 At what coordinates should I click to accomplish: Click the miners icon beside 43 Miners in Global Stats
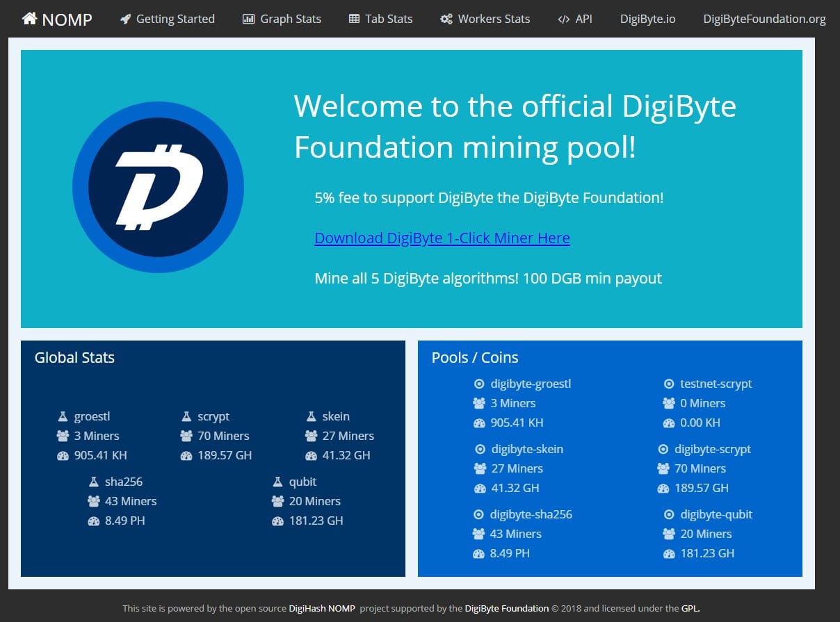[94, 502]
